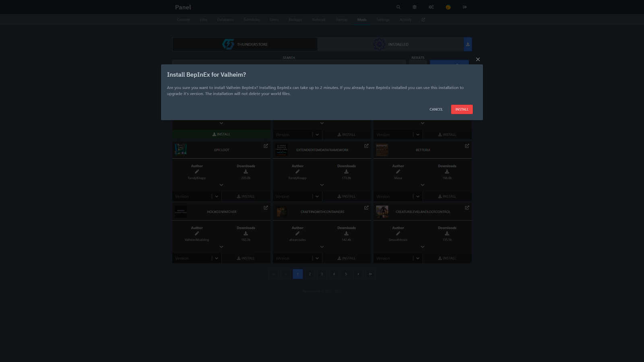Click the Smoothbrain author name
The width and height of the screenshot is (644, 362).
click(398, 240)
